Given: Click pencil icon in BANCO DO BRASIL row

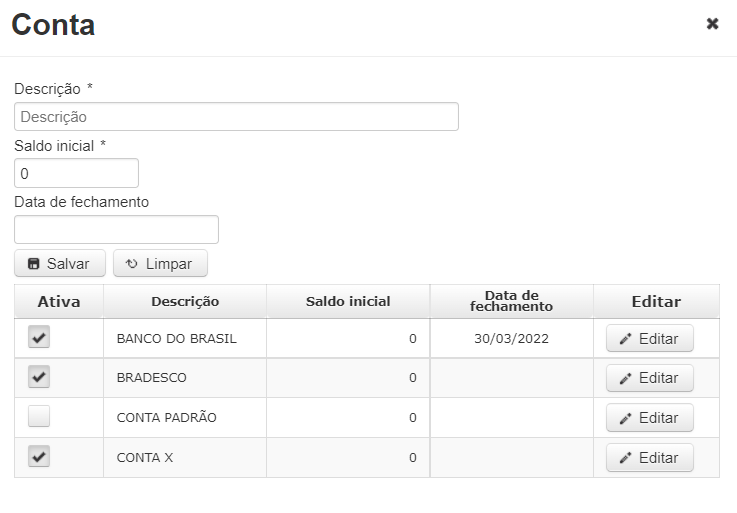Looking at the screenshot, I should pos(625,339).
